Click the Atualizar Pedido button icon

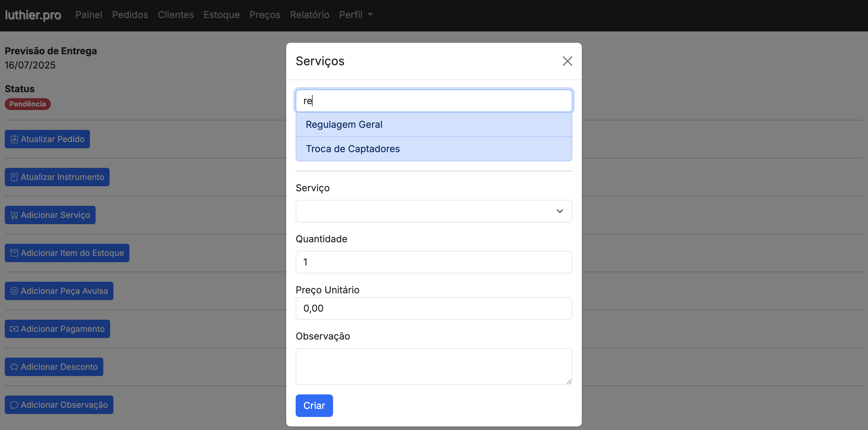tap(14, 139)
